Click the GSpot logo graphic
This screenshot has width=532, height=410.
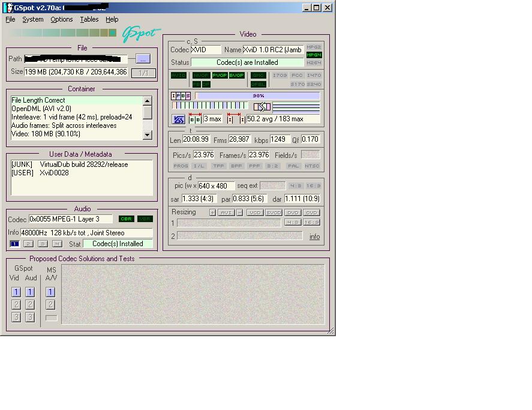(142, 34)
